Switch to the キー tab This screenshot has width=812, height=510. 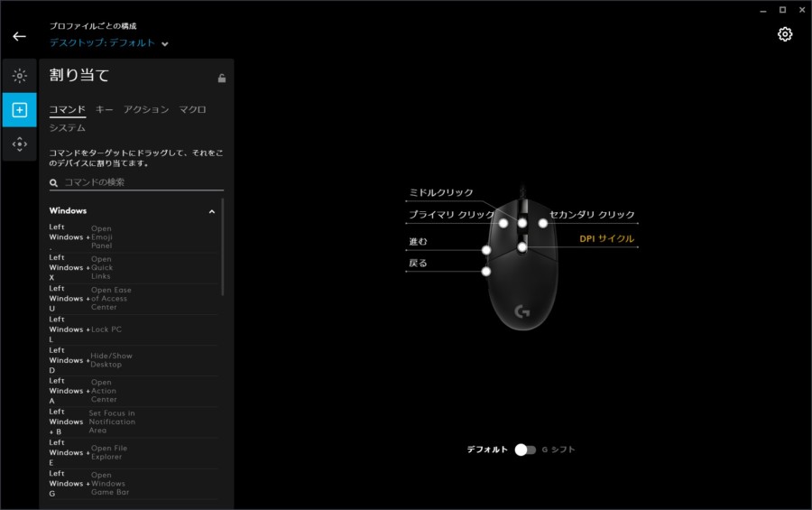point(105,109)
